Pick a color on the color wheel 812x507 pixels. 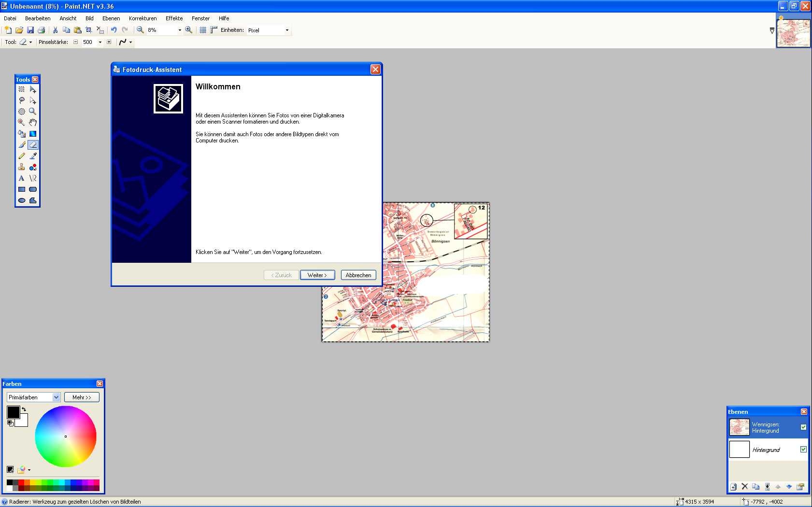66,437
